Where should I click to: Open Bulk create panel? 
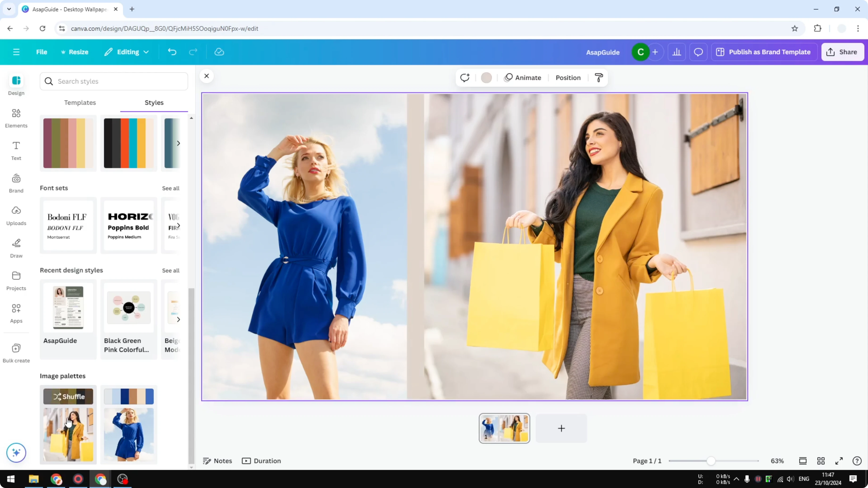tap(16, 352)
